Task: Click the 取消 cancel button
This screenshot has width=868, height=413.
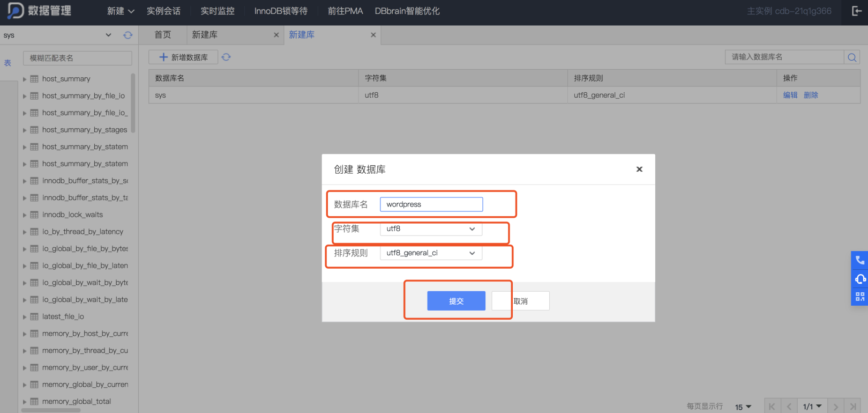Action: point(521,301)
